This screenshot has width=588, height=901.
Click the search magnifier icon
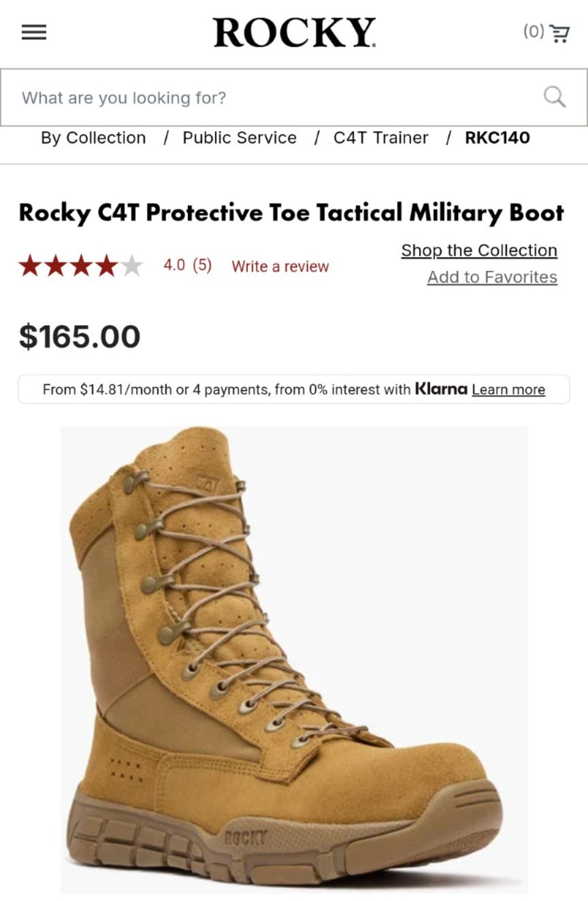[554, 97]
